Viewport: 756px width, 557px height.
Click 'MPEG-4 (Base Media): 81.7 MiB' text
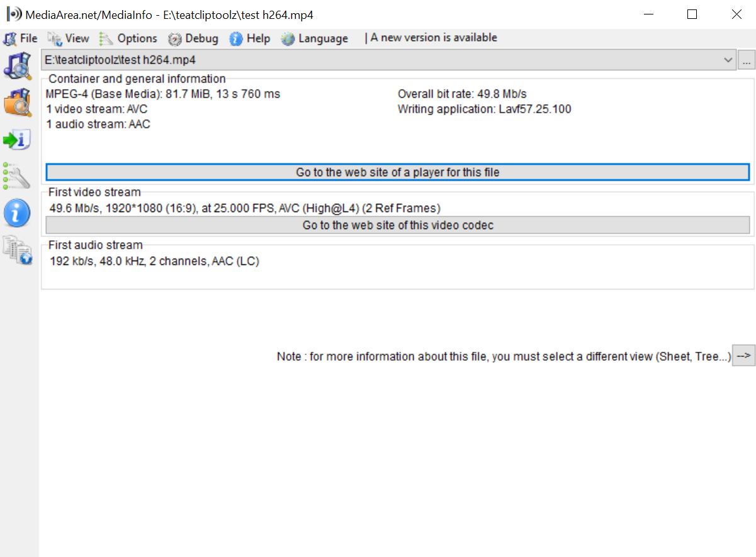point(163,94)
